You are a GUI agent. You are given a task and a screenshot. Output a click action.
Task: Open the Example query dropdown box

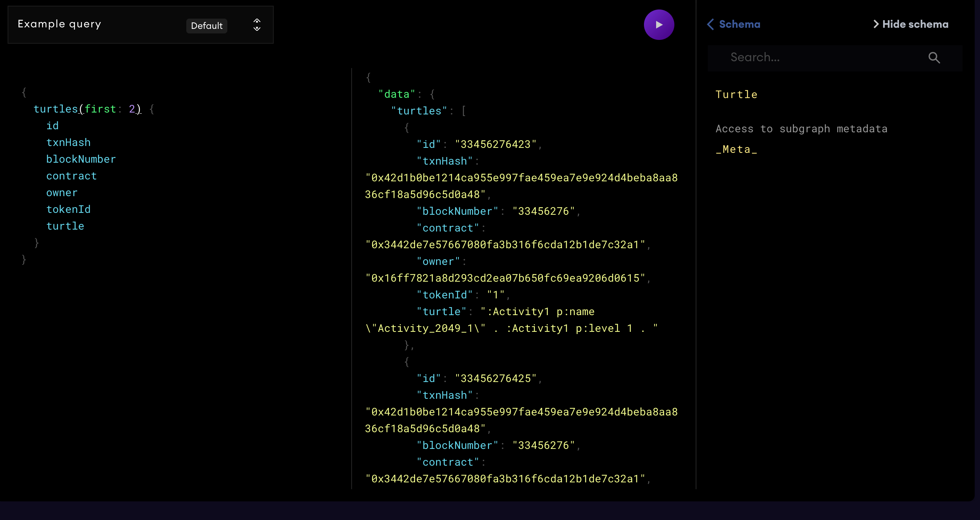click(140, 25)
